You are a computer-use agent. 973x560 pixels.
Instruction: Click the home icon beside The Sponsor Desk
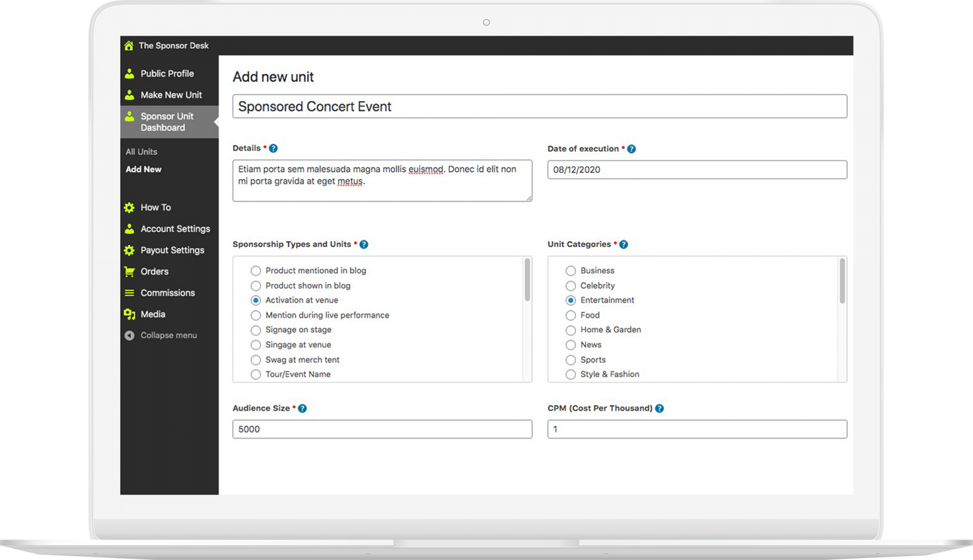click(128, 45)
